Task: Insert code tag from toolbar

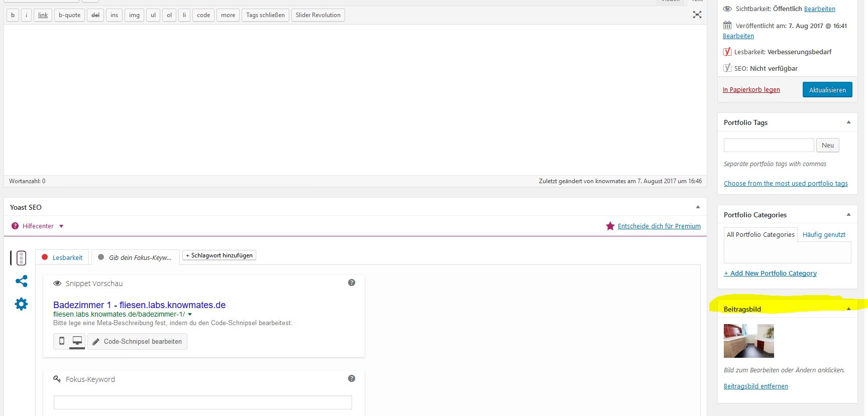Action: click(x=203, y=15)
